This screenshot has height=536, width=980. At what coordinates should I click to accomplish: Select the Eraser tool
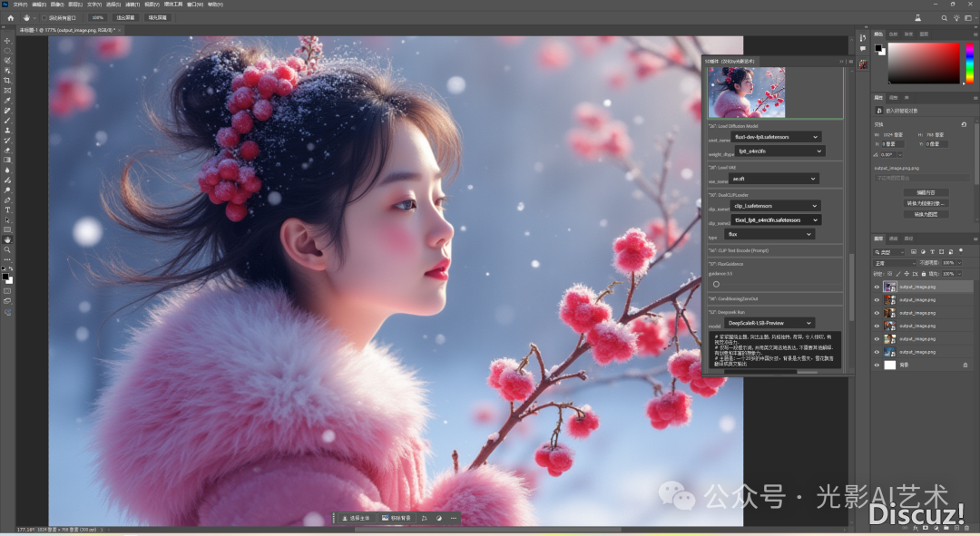[7, 151]
